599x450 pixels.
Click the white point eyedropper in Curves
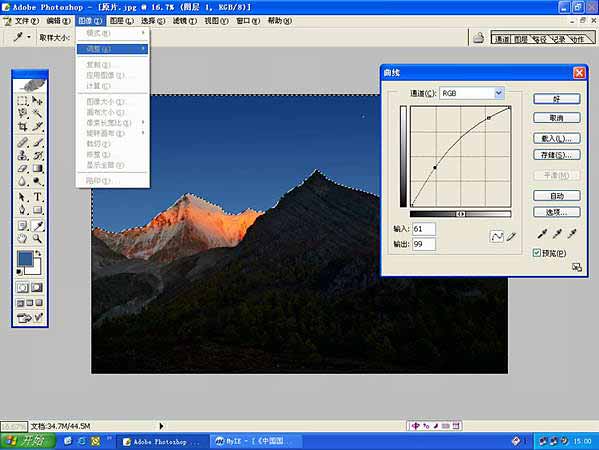point(571,233)
